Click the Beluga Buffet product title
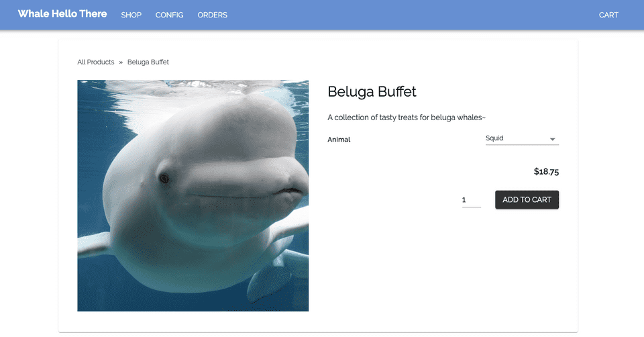Image resolution: width=644 pixels, height=337 pixels. pos(372,92)
